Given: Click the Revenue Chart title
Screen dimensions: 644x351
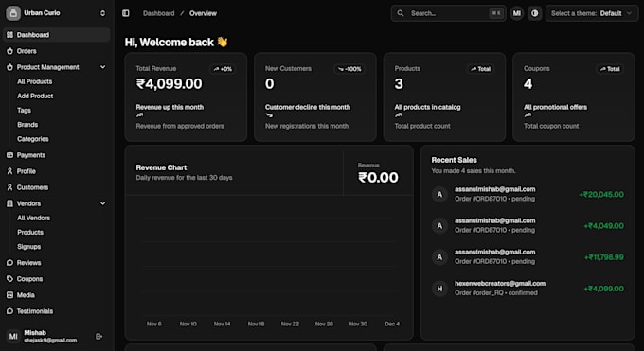Looking at the screenshot, I should click(x=161, y=167).
